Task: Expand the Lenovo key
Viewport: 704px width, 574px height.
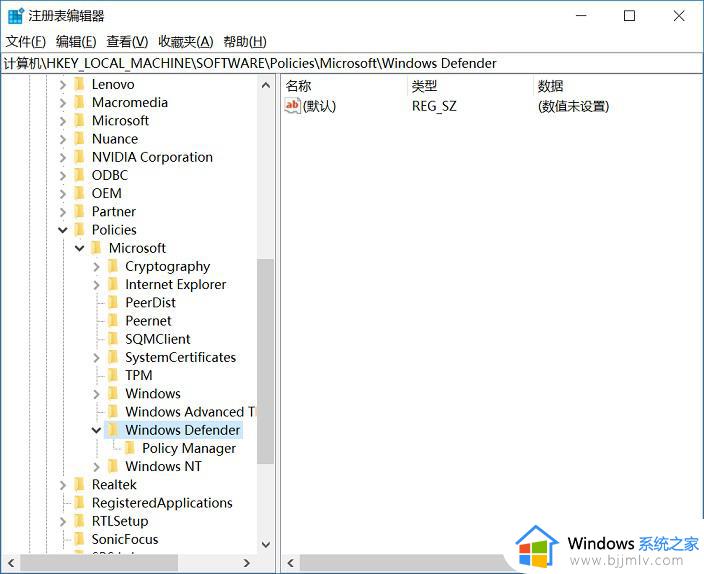Action: pyautogui.click(x=63, y=84)
